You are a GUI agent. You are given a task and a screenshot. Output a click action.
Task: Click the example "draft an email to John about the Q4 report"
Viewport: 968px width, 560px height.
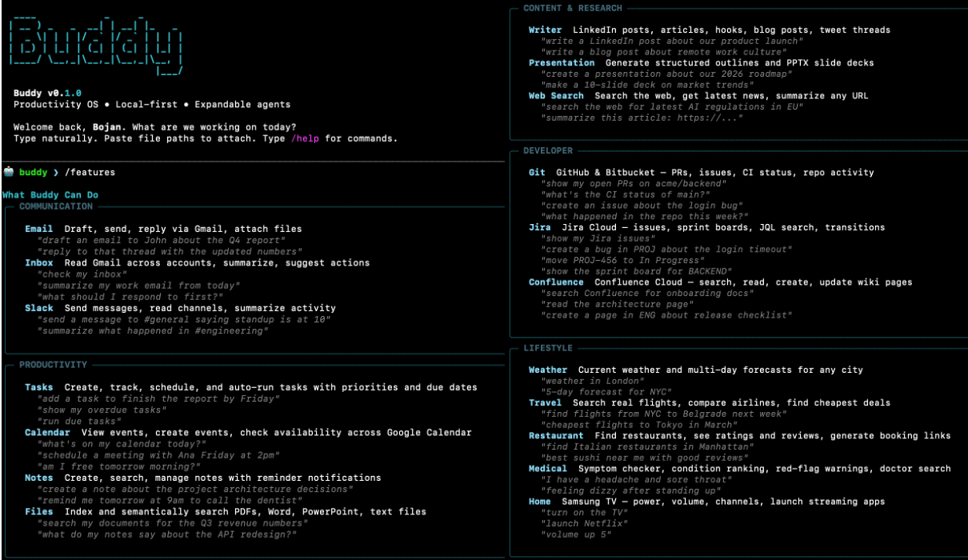[161, 240]
